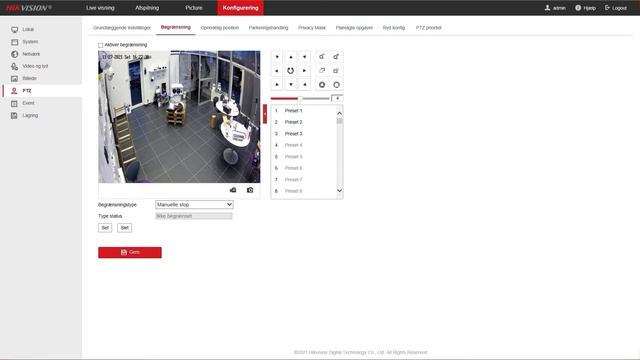Capture snapshot with camera icon
Image resolution: width=640 pixels, height=360 pixels.
(250, 190)
